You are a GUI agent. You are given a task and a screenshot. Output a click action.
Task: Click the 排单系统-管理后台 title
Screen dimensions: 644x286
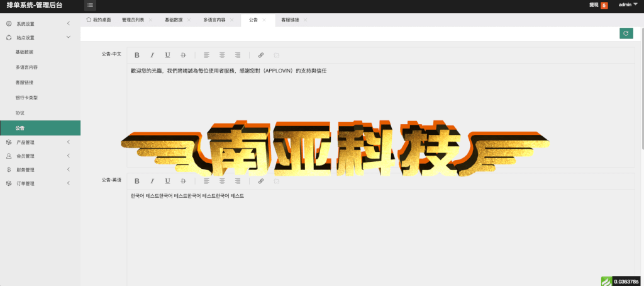(35, 5)
